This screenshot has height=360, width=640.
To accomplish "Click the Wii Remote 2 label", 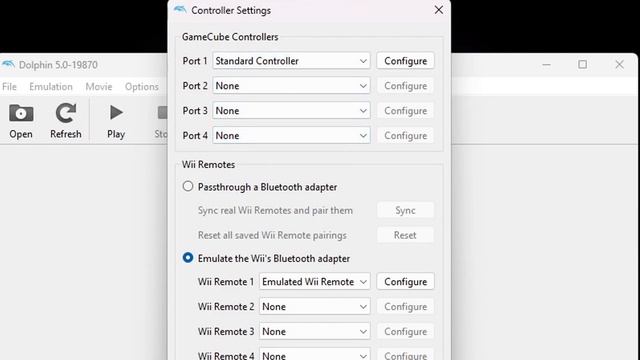I will [226, 307].
